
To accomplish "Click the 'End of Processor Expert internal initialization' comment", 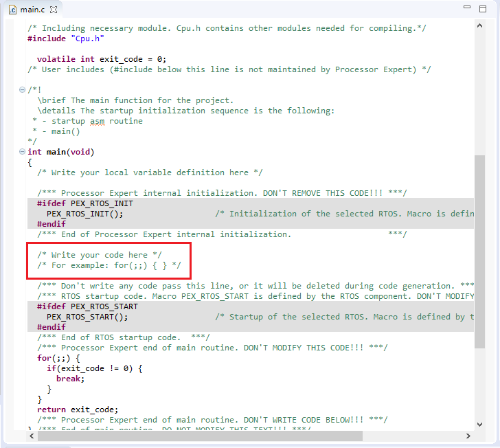I will pos(222,234).
